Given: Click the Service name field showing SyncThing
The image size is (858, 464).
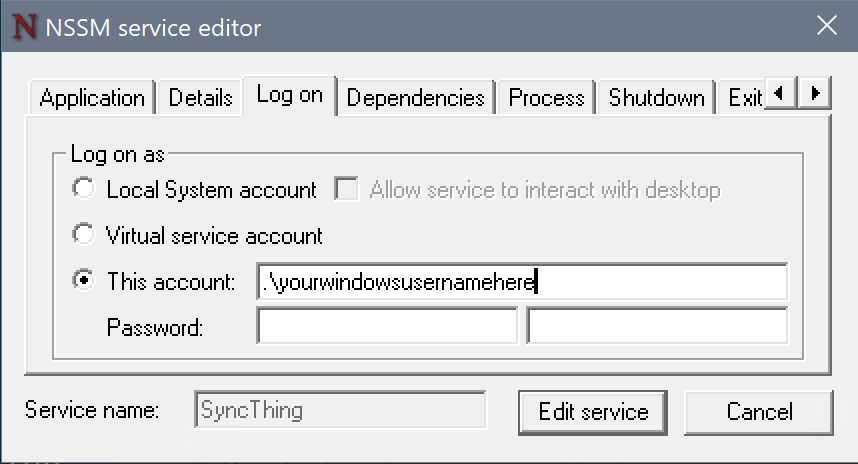Looking at the screenshot, I should pyautogui.click(x=340, y=410).
